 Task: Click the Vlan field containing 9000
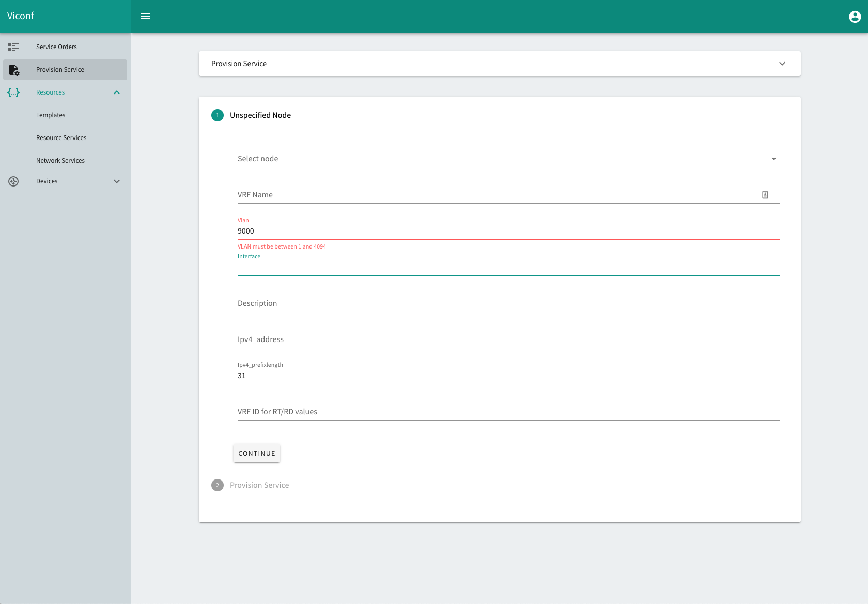tap(508, 231)
